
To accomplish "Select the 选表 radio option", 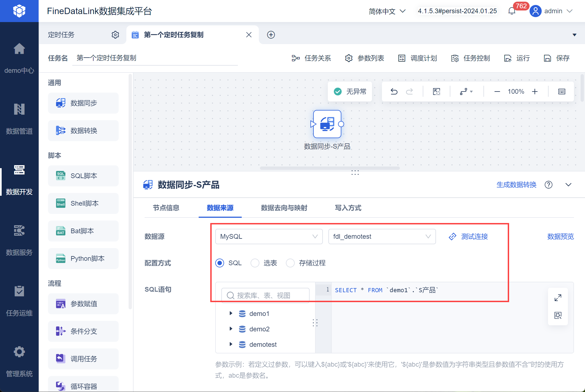I will 255,263.
